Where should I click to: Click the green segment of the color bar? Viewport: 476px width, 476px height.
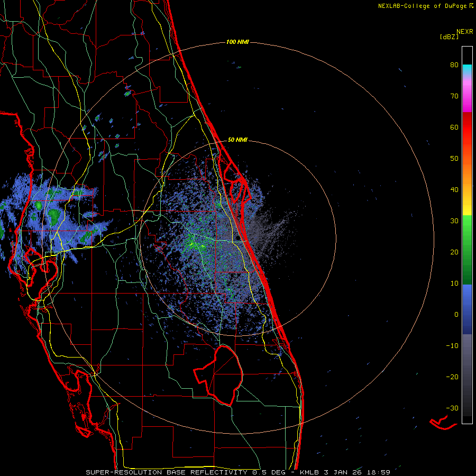pyautogui.click(x=467, y=250)
